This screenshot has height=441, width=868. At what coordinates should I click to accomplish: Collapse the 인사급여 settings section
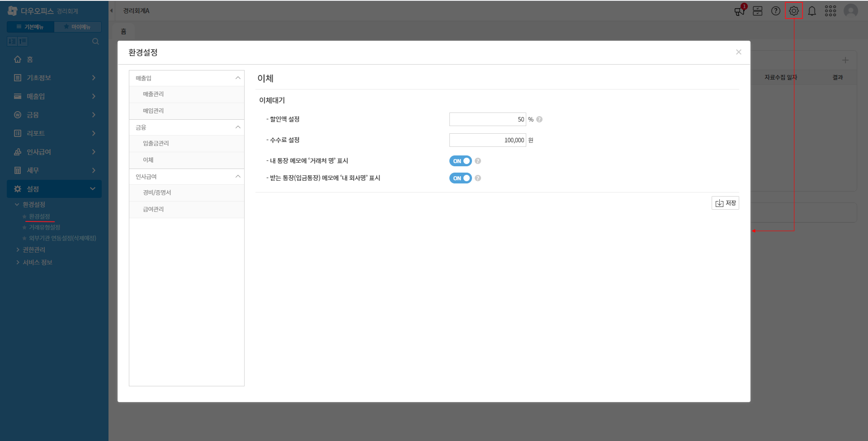coord(238,177)
